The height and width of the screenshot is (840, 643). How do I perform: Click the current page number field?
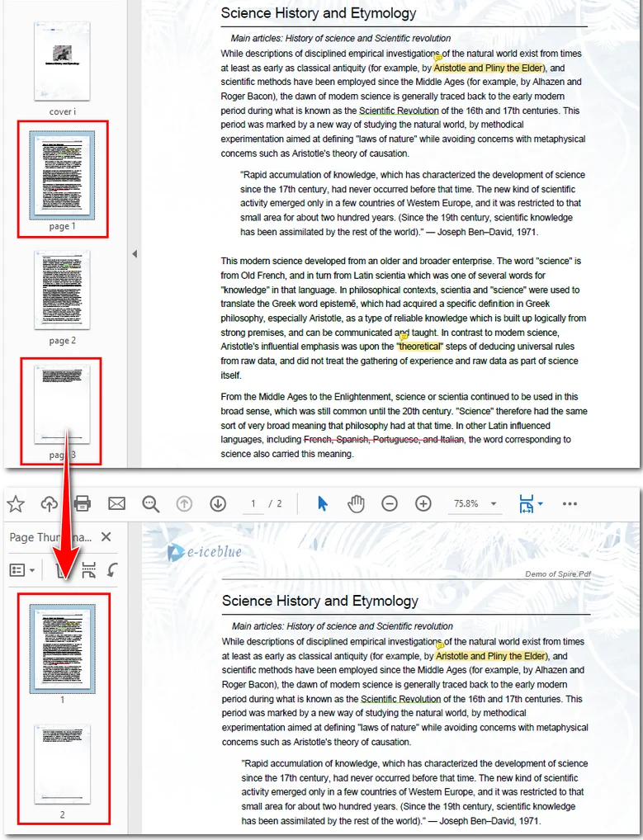click(x=253, y=503)
